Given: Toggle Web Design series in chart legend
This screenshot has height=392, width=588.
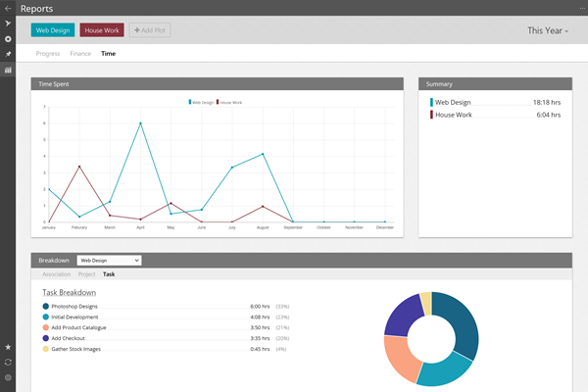Looking at the screenshot, I should (x=200, y=102).
